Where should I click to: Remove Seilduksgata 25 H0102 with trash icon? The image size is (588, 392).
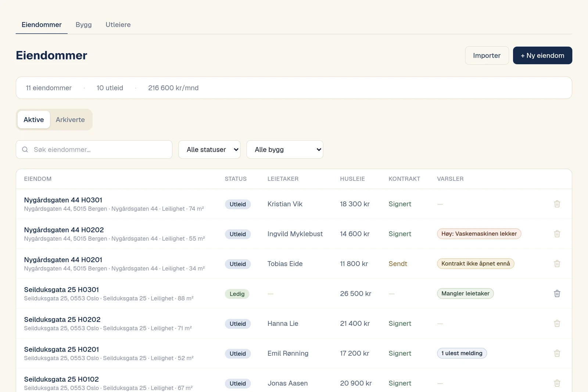[x=557, y=383]
